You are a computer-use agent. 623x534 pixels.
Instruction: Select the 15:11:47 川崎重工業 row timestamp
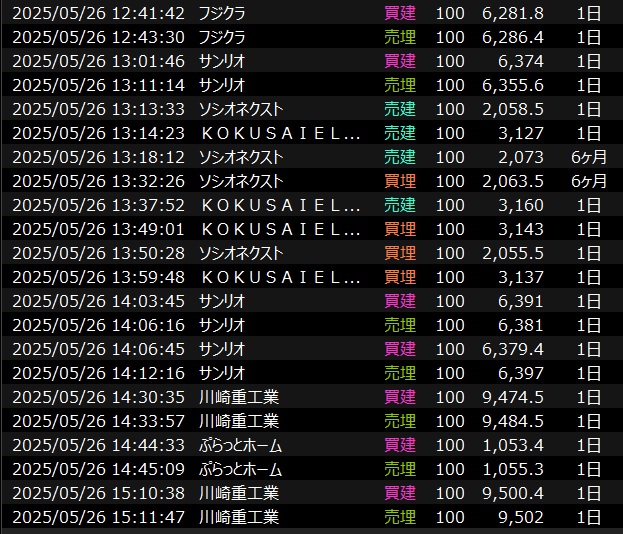(x=99, y=517)
